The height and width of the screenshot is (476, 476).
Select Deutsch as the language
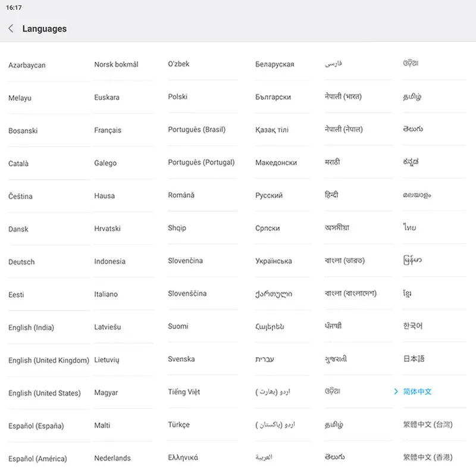[x=21, y=262]
